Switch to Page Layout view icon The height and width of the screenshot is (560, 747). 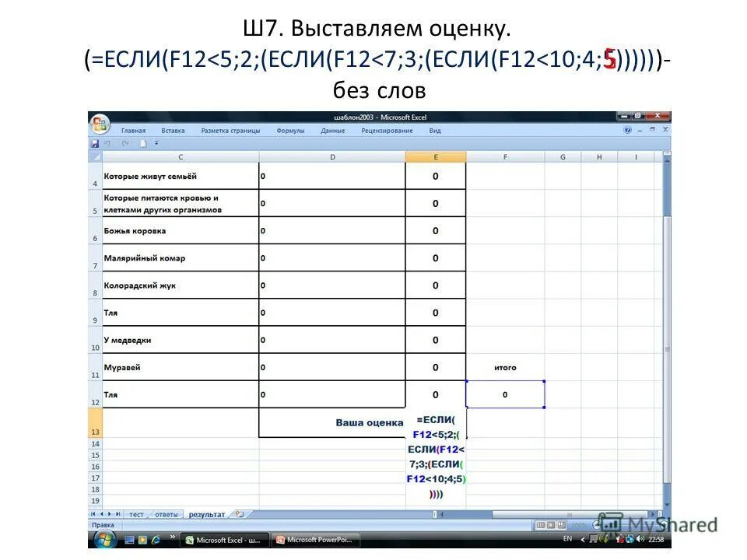click(x=551, y=523)
